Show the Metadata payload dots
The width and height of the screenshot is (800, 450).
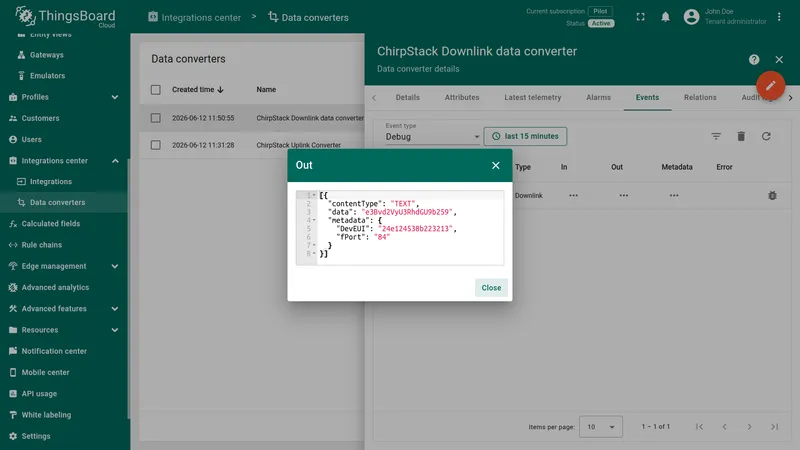(x=674, y=195)
